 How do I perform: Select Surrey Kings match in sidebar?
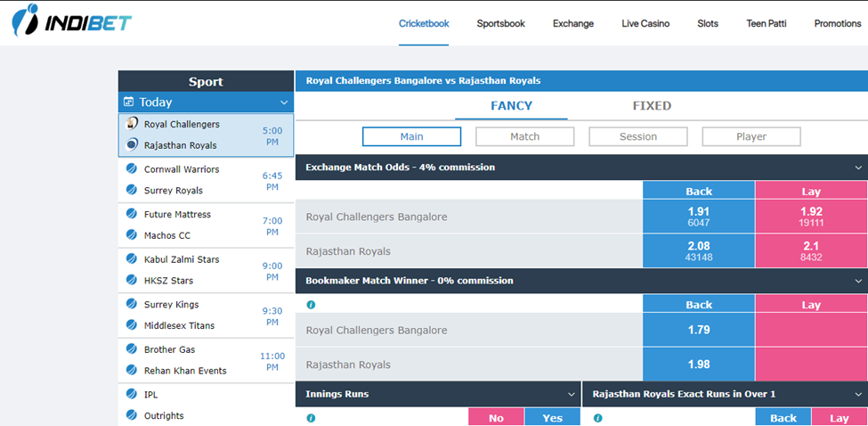point(206,315)
